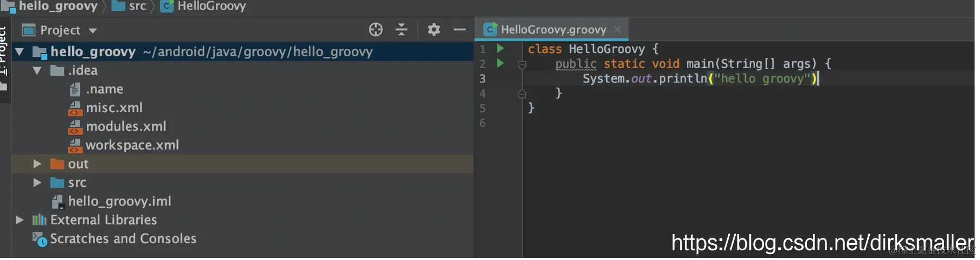Click the orange out folder icon

(57, 164)
